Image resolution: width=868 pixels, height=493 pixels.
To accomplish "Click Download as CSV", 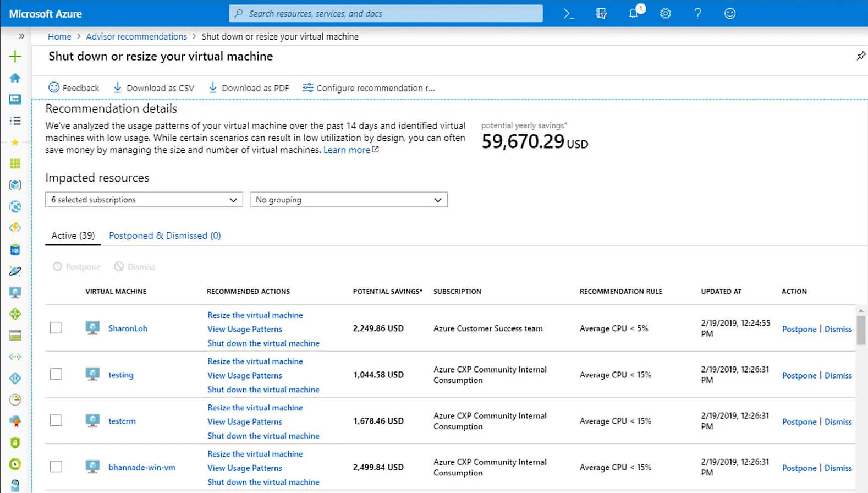I will (154, 88).
